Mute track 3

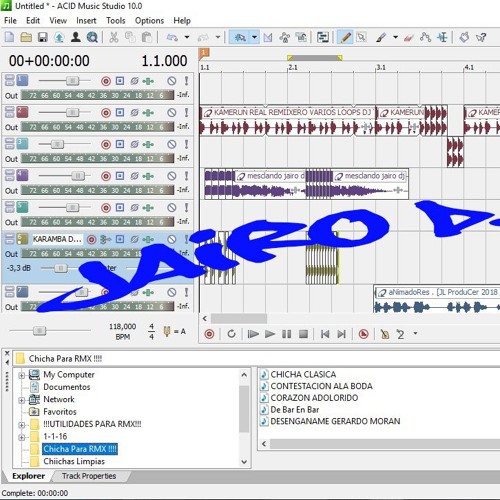(172, 144)
